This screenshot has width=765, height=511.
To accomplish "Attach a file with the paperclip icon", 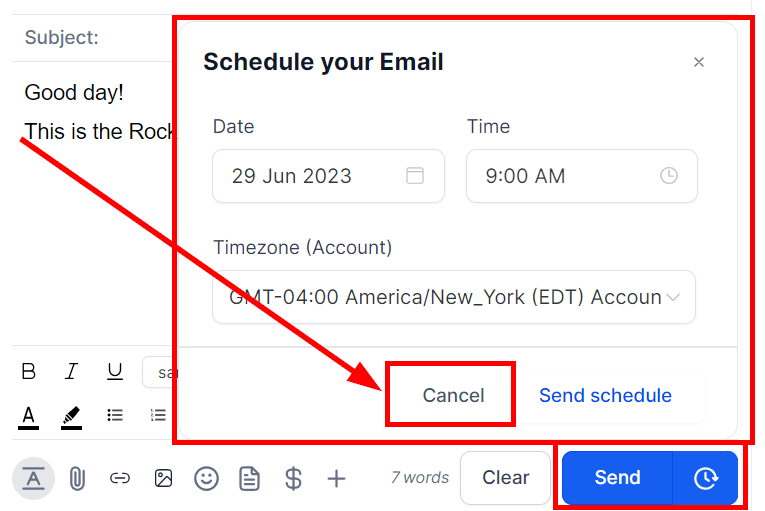I will click(77, 478).
